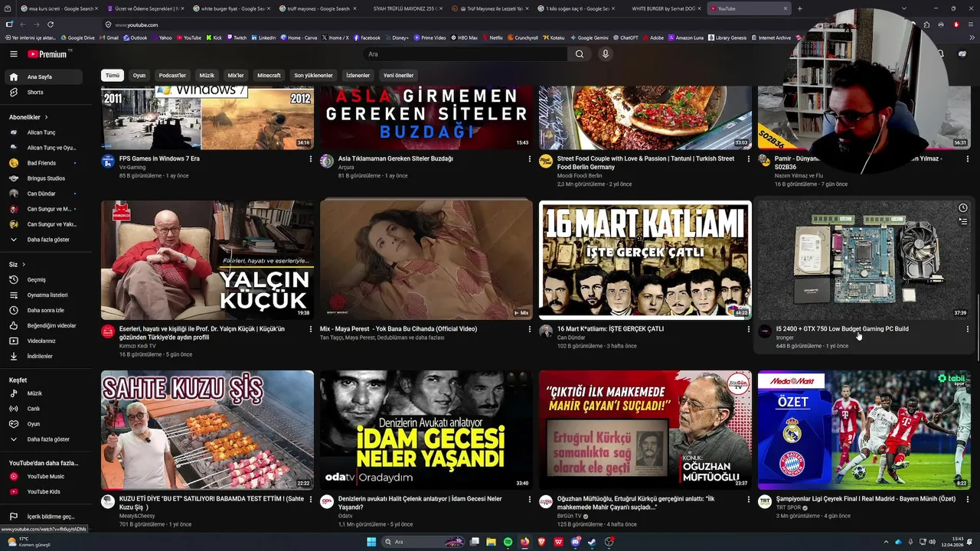Add PC Build video to watch later
This screenshot has width=980, height=551.
(x=963, y=208)
